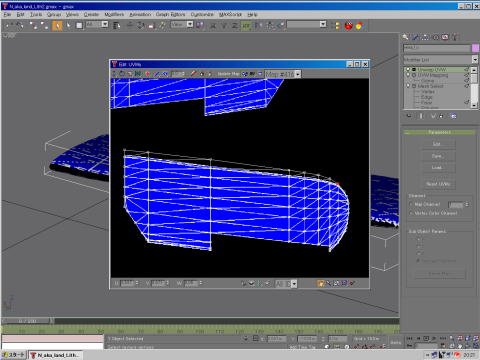
Task: Open the Edit menu
Action: pyautogui.click(x=20, y=15)
